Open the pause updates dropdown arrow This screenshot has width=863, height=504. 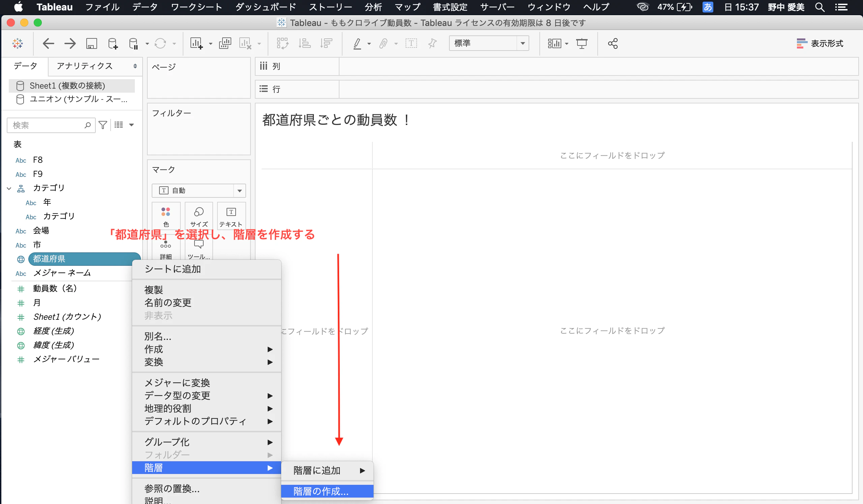point(147,44)
